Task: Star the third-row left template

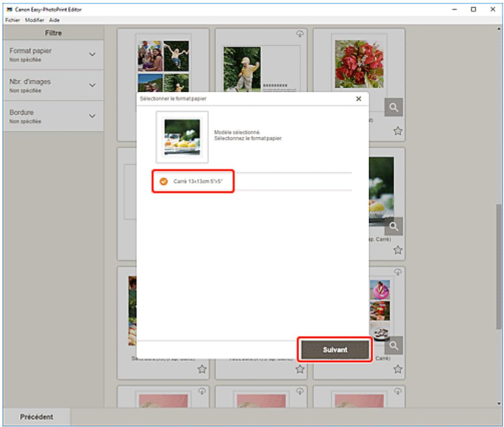Action: tap(202, 369)
